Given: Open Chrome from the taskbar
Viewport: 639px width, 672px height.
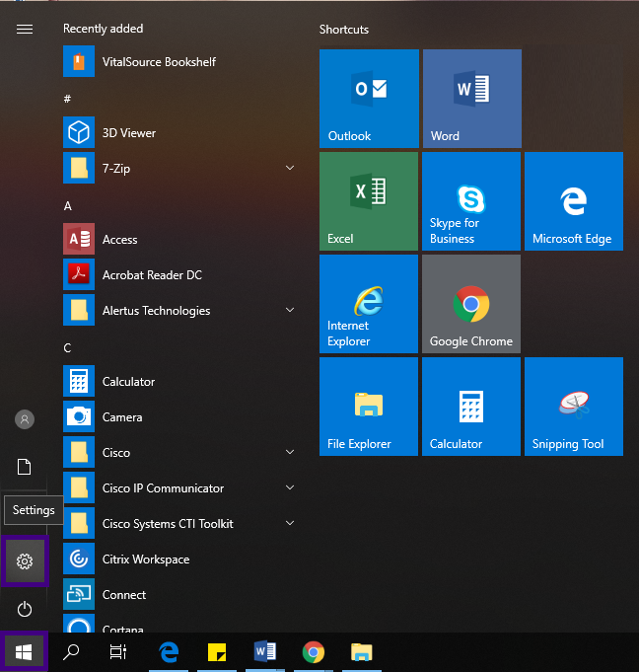Looking at the screenshot, I should coord(314,652).
